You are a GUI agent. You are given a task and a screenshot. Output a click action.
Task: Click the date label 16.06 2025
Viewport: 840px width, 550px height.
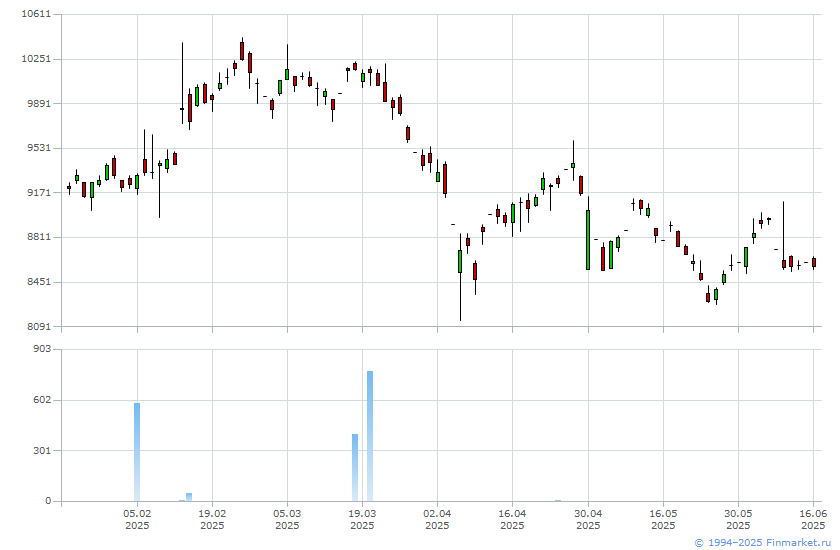(x=813, y=519)
